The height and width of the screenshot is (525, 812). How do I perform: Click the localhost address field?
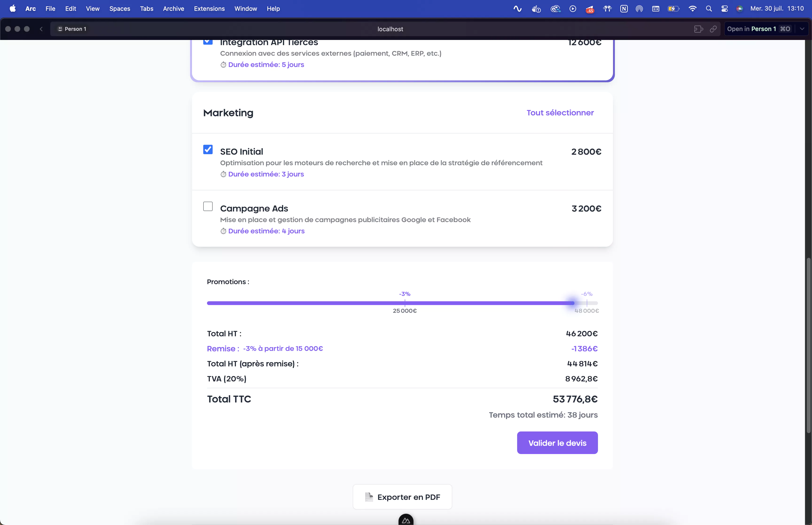(390, 29)
